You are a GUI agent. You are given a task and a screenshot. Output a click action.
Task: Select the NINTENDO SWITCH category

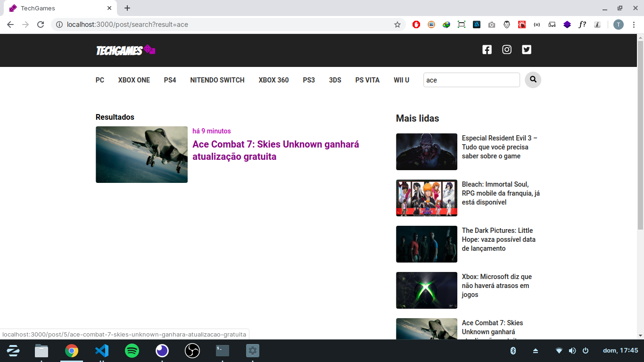pos(217,80)
